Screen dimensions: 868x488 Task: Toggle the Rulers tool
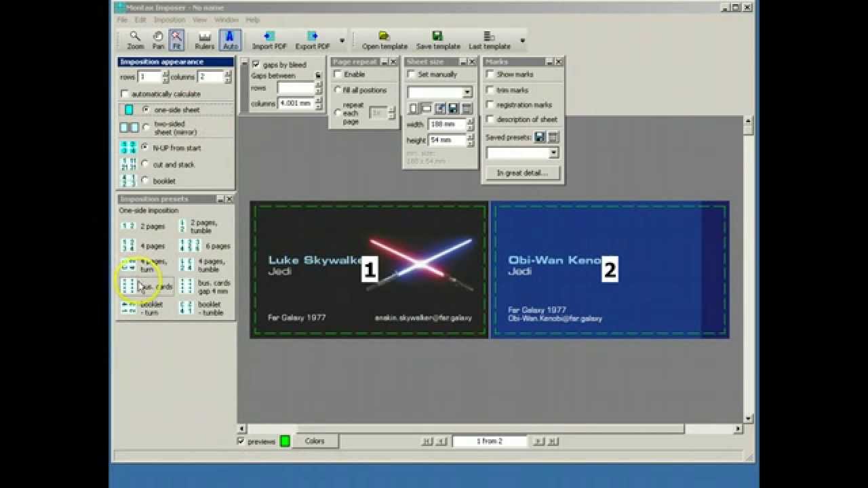[204, 40]
